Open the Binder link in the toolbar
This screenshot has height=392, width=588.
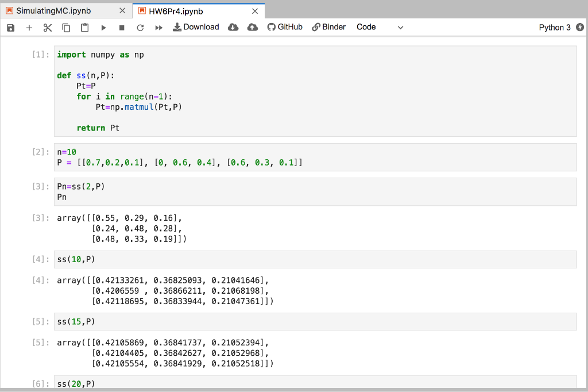[329, 27]
